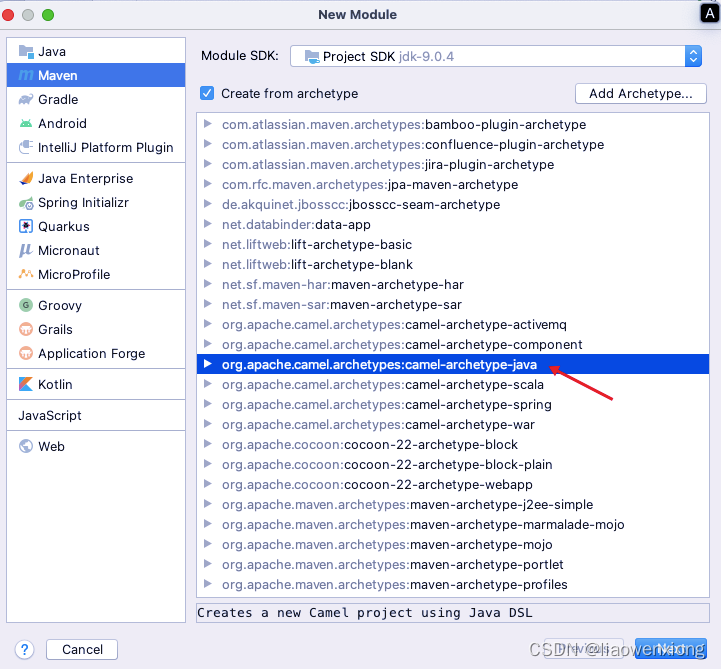Select maven-archetype-marmalade-mojo row
721x669 pixels.
point(452,525)
